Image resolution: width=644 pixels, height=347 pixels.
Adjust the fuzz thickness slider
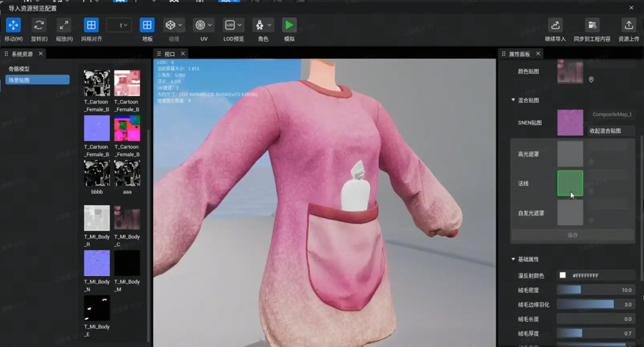point(596,333)
